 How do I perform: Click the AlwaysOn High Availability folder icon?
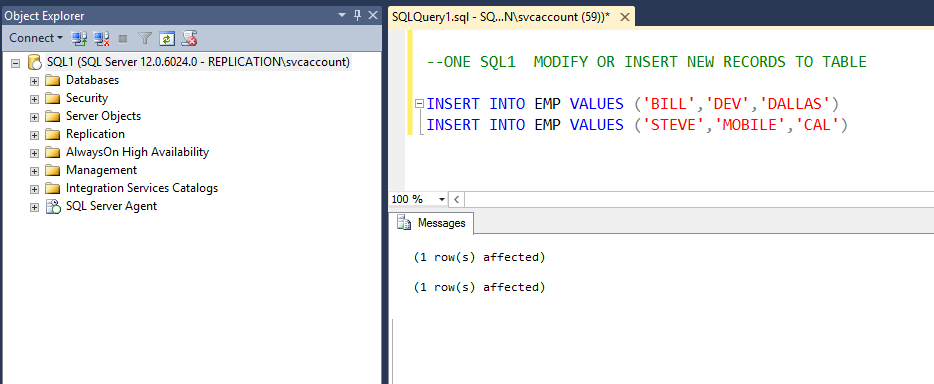(53, 152)
